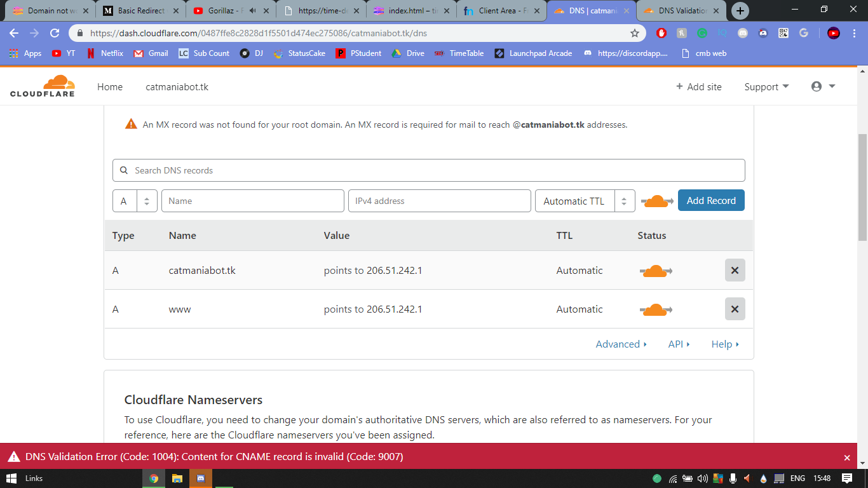The width and height of the screenshot is (868, 488).
Task: Open the red stop-hand ad blocker extension
Action: [x=661, y=33]
